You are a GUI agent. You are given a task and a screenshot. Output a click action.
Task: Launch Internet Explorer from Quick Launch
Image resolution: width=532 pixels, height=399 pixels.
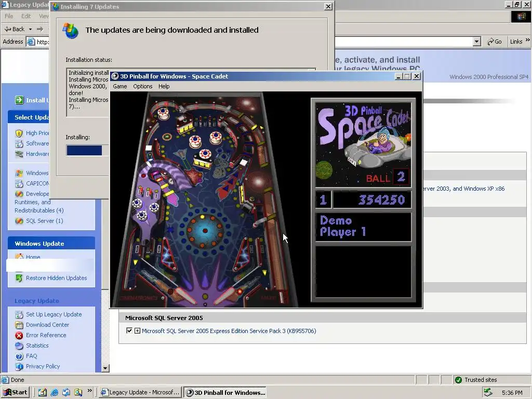(x=54, y=392)
